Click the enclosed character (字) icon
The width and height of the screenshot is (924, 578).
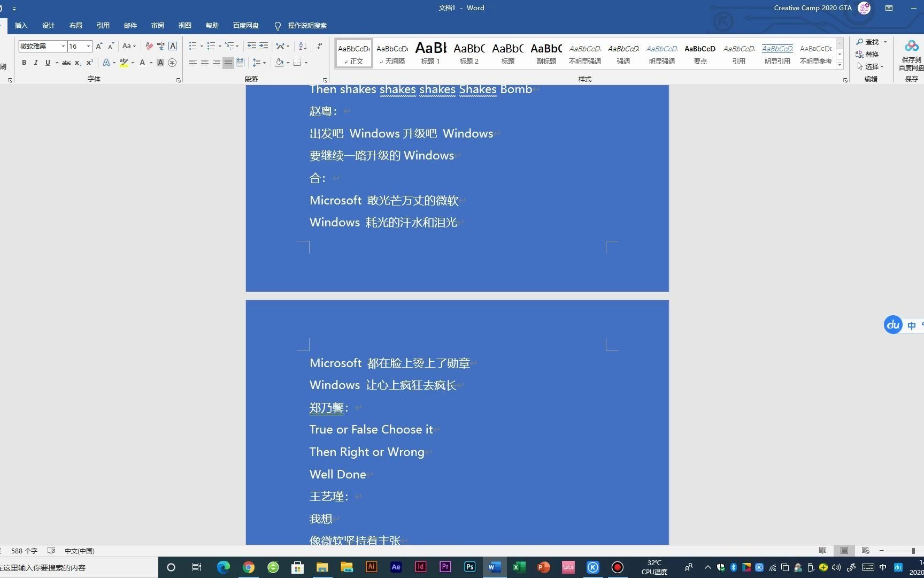(172, 63)
